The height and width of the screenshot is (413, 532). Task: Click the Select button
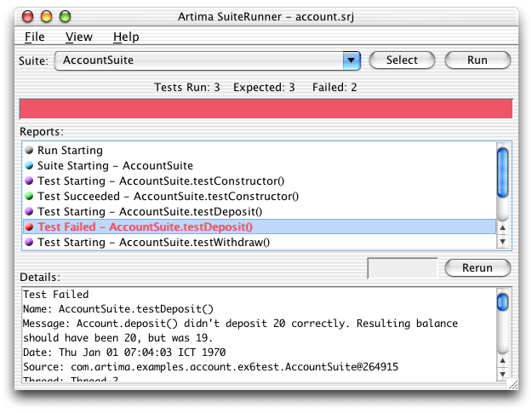pyautogui.click(x=402, y=60)
